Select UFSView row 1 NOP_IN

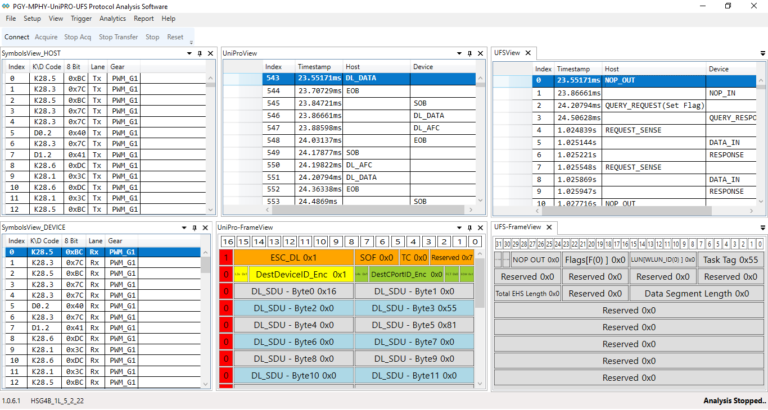click(x=646, y=93)
